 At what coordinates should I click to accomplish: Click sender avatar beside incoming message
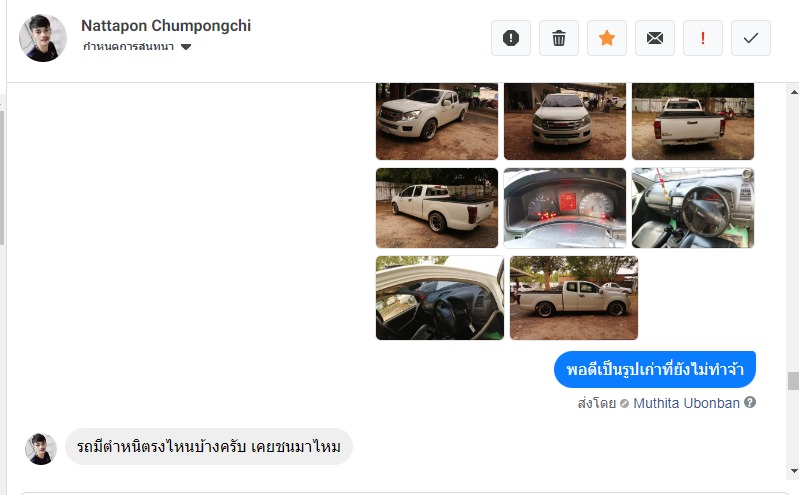(x=41, y=449)
